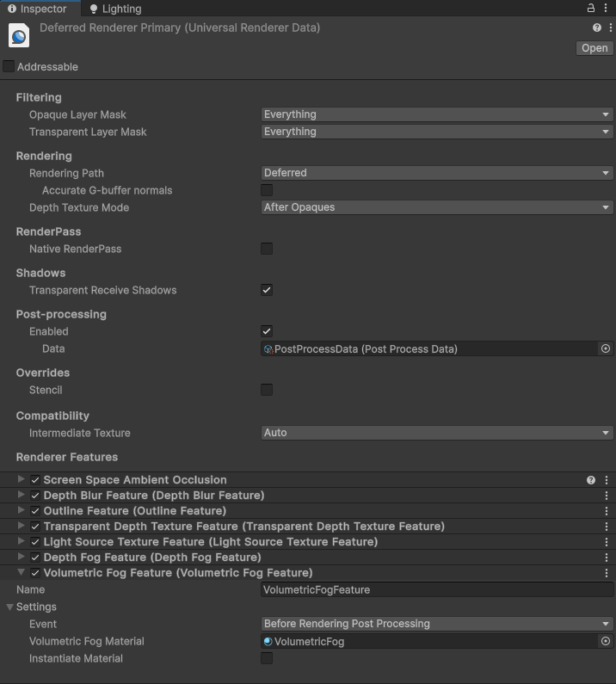Screen dimensions: 616x684
Task: Open Outline Feature options menu
Action: pyautogui.click(x=607, y=511)
